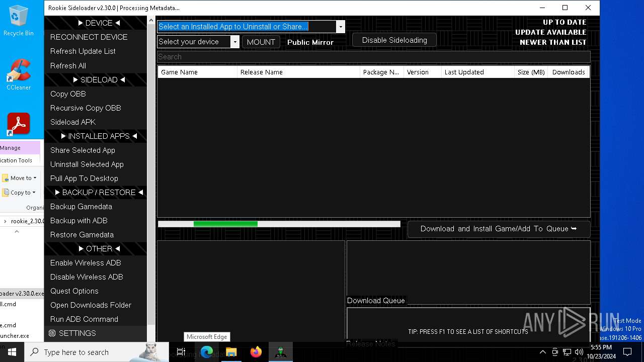
Task: Open File Explorer from the taskbar
Action: (231, 352)
